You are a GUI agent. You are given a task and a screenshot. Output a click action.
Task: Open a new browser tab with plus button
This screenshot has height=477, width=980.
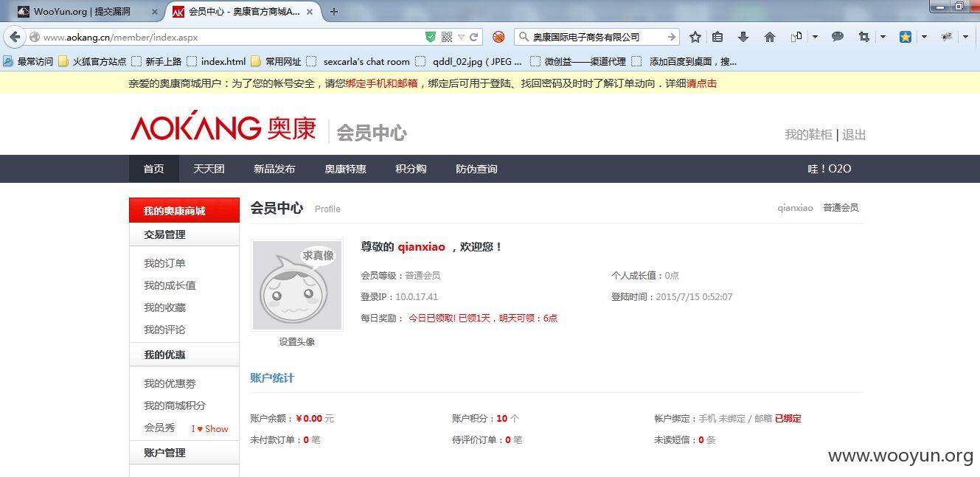click(x=334, y=11)
